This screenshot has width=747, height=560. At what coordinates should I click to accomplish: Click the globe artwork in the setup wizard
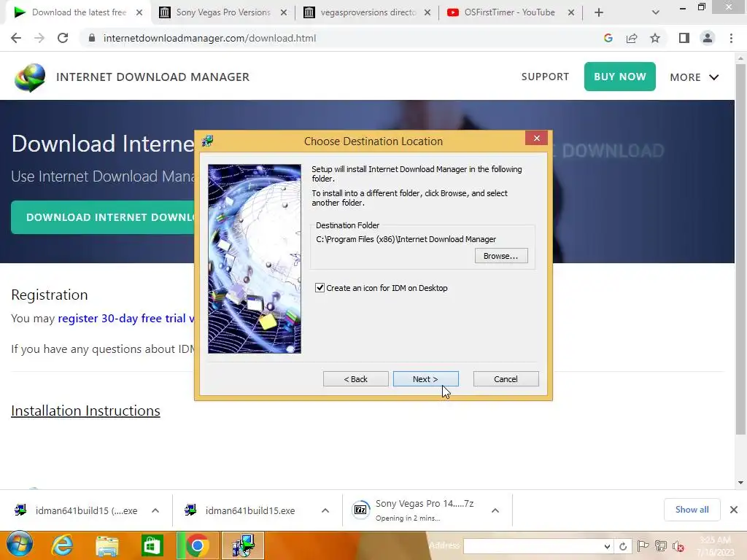click(x=255, y=259)
